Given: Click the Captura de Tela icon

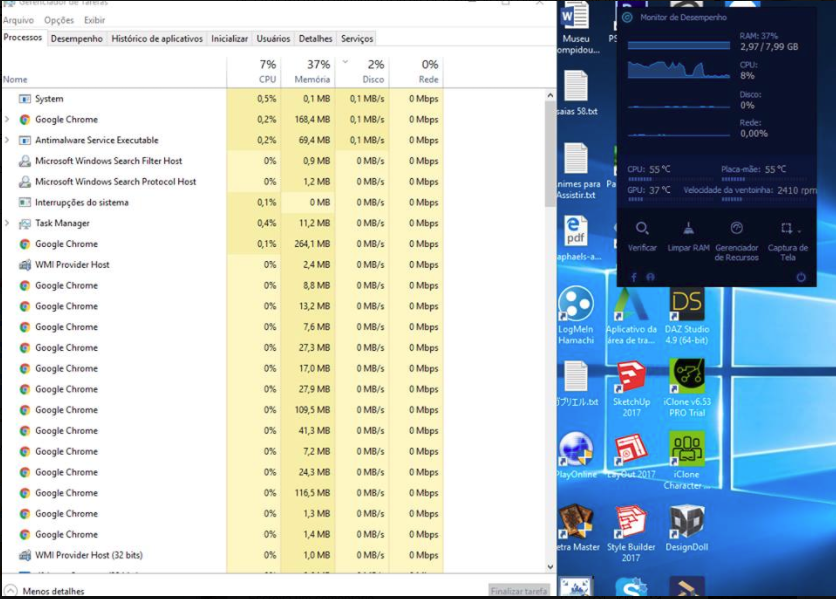Looking at the screenshot, I should click(786, 228).
